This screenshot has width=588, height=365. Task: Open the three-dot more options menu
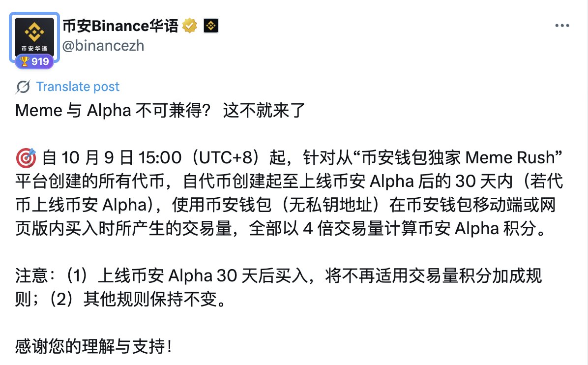[x=562, y=26]
